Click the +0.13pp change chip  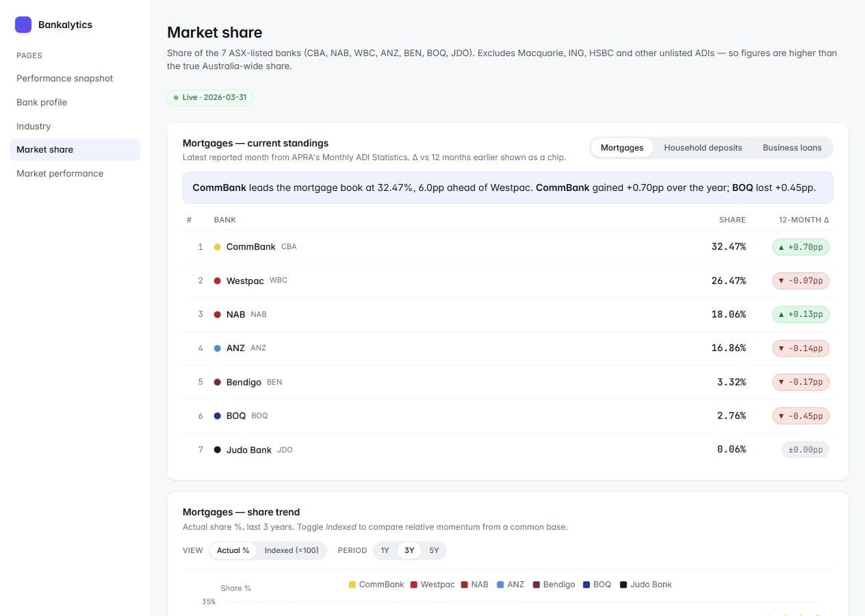click(801, 315)
